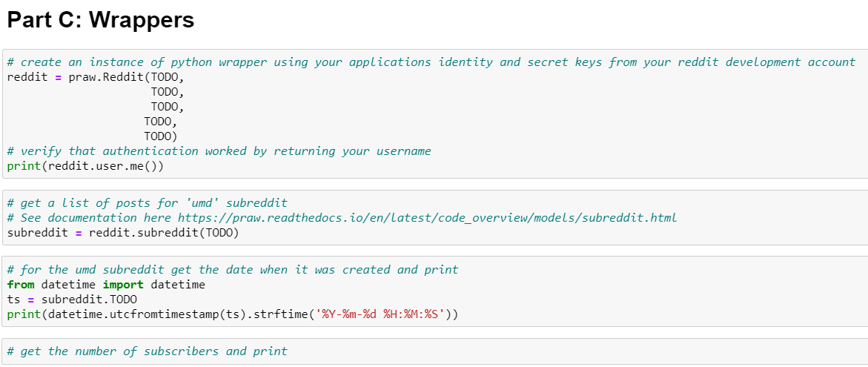
Task: Click the 'from datetime import datetime' line
Action: tap(106, 285)
